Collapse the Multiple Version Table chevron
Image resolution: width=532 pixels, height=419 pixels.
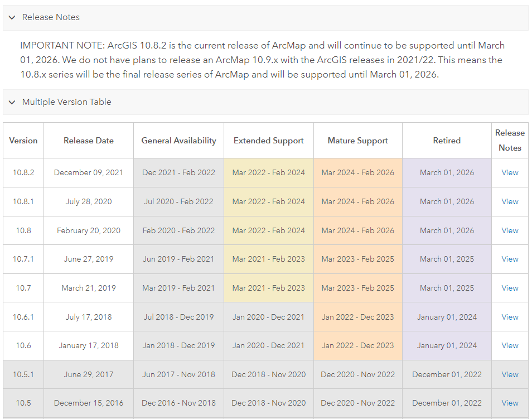pos(12,102)
